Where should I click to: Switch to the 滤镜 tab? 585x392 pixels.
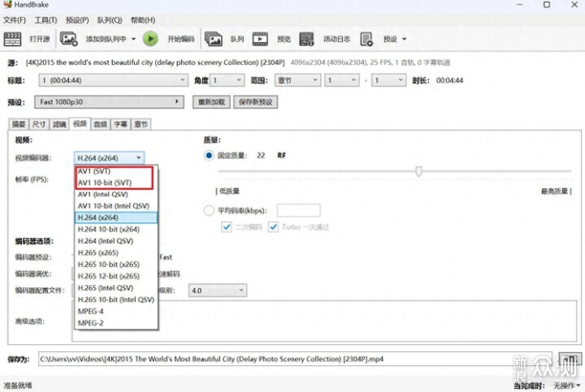coord(59,124)
